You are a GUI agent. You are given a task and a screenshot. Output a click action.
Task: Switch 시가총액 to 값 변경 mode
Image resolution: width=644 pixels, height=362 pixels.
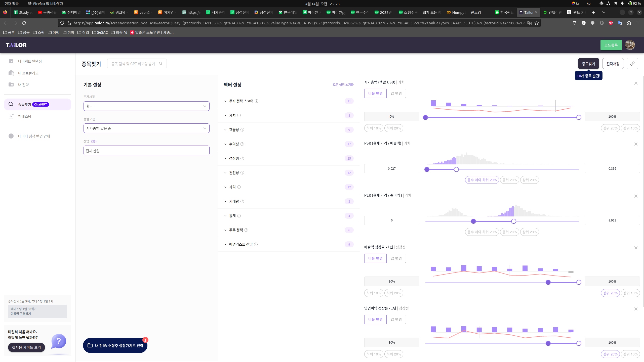[x=396, y=93]
